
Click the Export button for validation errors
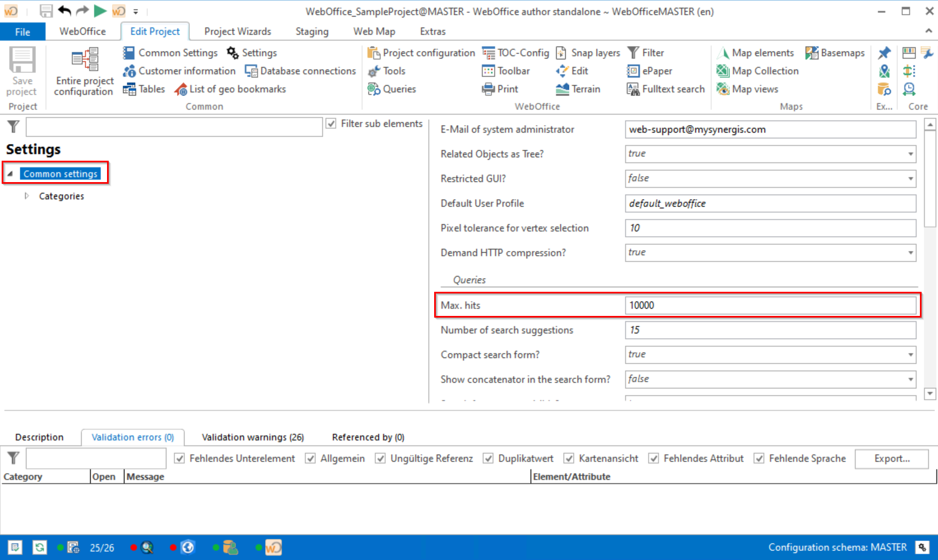click(x=891, y=459)
